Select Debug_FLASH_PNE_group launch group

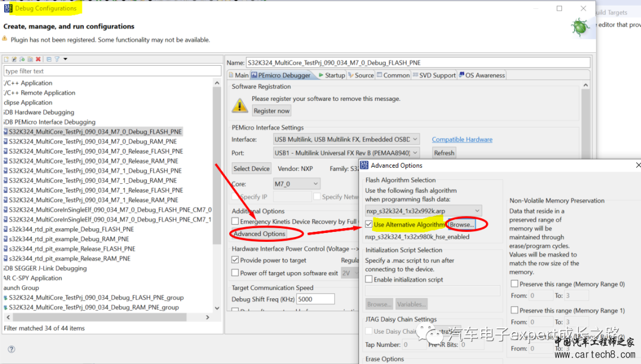click(94, 298)
